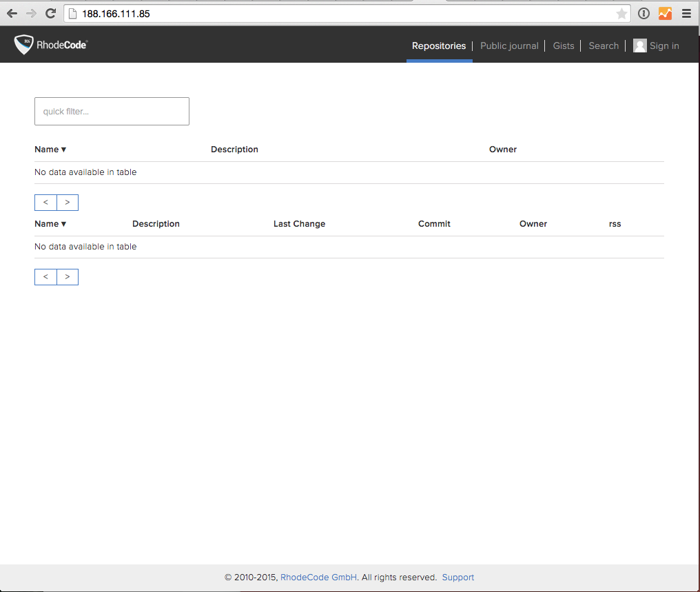700x592 pixels.
Task: Go to next page in first table
Action: pyautogui.click(x=68, y=202)
